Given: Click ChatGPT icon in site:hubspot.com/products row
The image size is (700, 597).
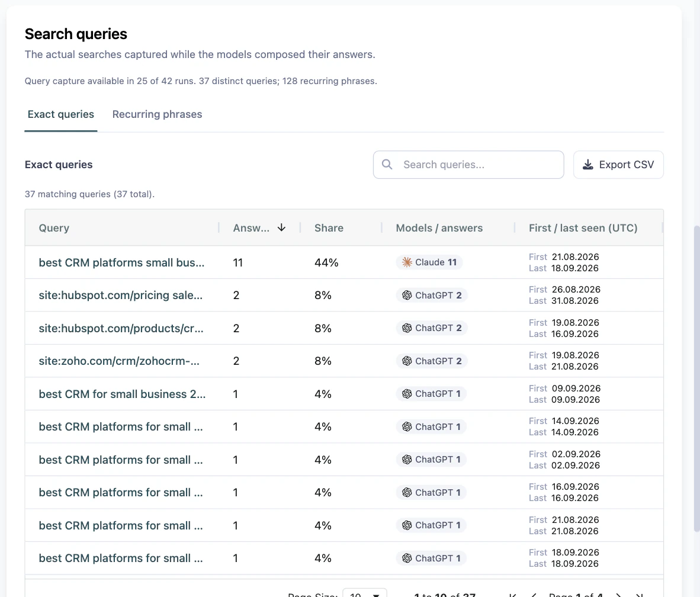Looking at the screenshot, I should coord(407,328).
